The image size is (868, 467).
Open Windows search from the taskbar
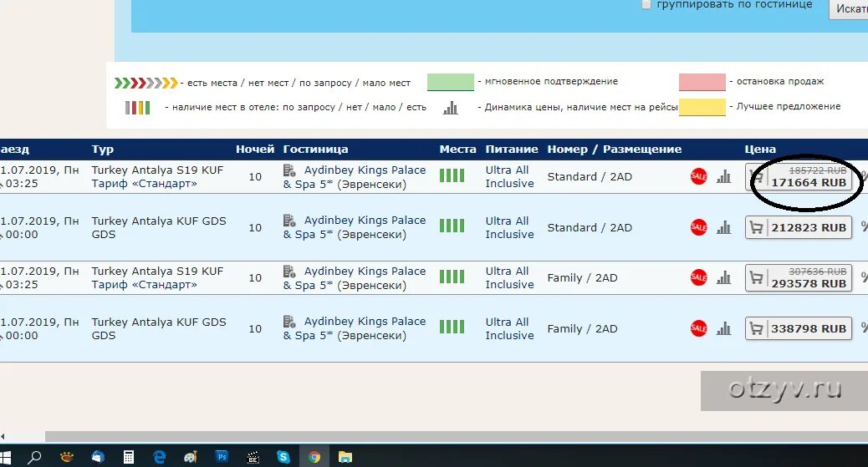click(x=34, y=457)
